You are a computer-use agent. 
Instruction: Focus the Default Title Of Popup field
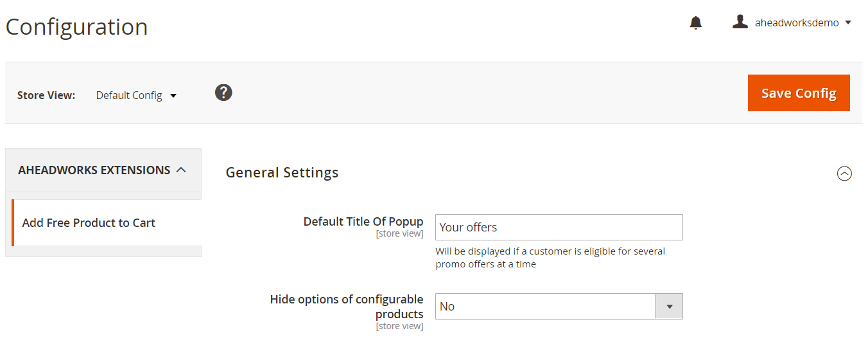click(x=559, y=228)
